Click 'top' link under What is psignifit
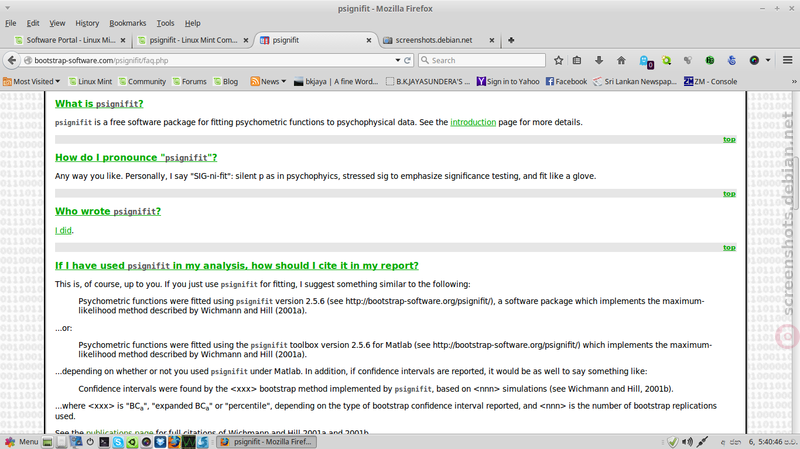The width and height of the screenshot is (800, 449). (x=729, y=139)
